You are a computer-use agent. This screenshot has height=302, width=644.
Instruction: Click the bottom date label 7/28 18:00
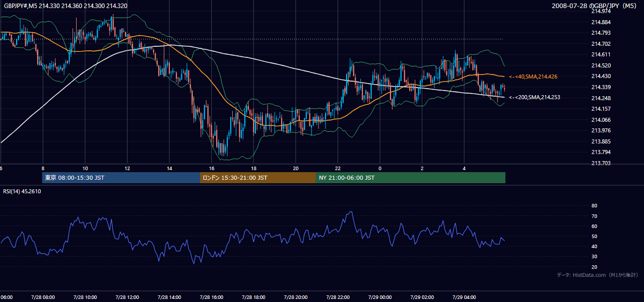253,297
